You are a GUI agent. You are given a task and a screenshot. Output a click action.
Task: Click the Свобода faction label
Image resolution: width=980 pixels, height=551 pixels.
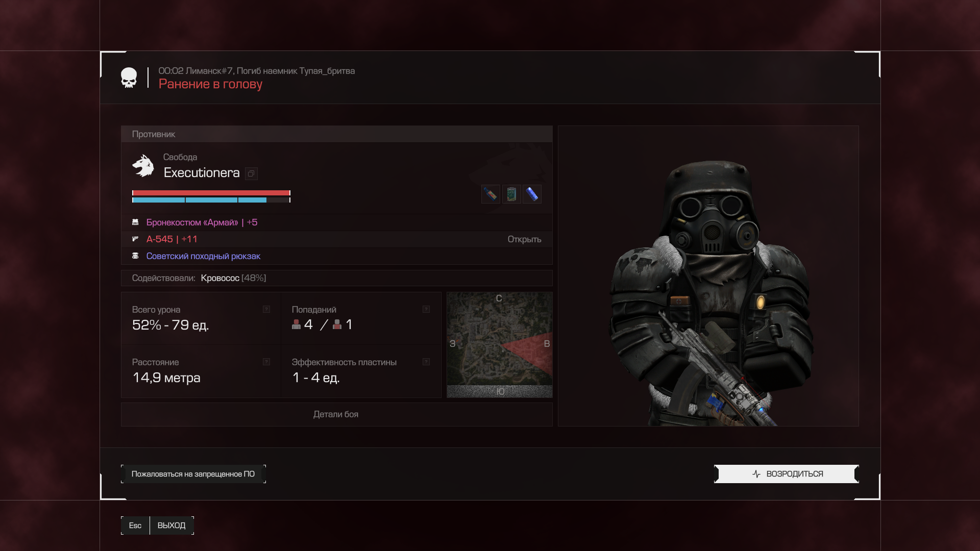click(180, 157)
